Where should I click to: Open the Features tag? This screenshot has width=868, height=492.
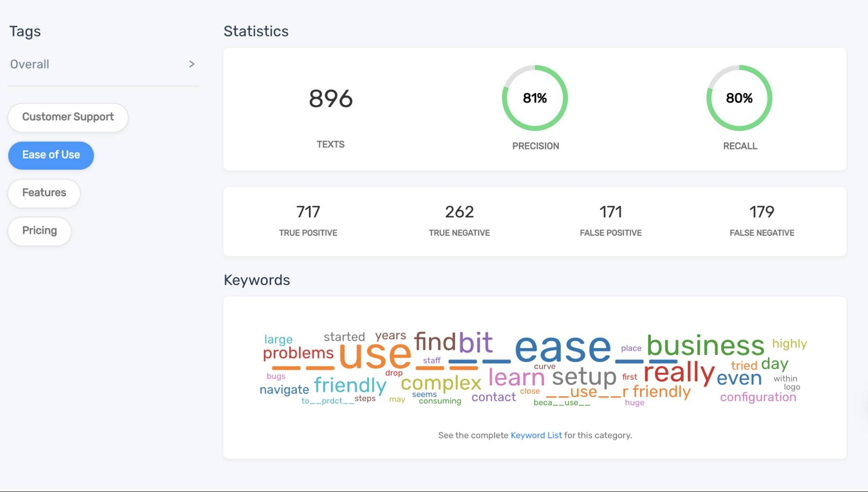[44, 193]
